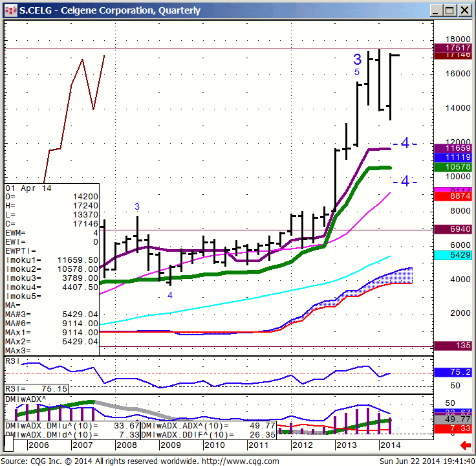Close the S.CELG chart window
476x466 pixels.
(x=464, y=10)
